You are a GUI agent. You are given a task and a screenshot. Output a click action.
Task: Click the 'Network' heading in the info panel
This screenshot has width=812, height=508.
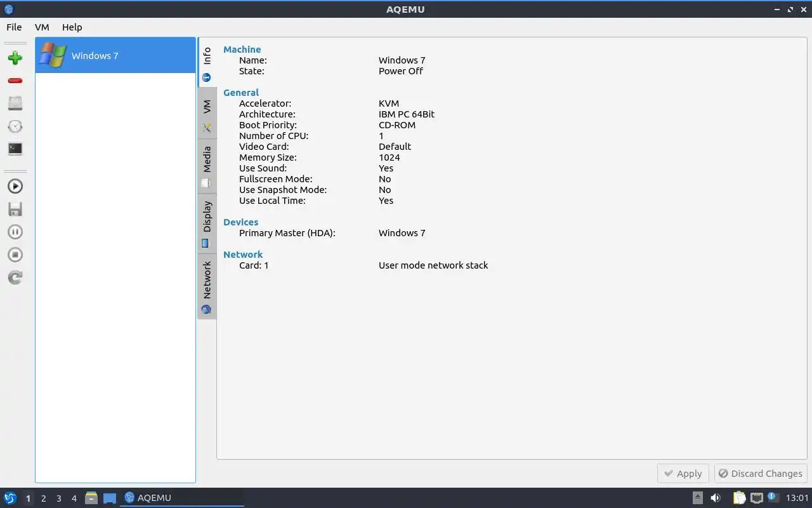pyautogui.click(x=243, y=255)
